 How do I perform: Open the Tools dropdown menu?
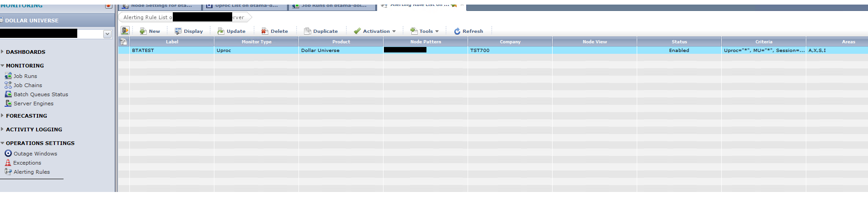(x=425, y=31)
